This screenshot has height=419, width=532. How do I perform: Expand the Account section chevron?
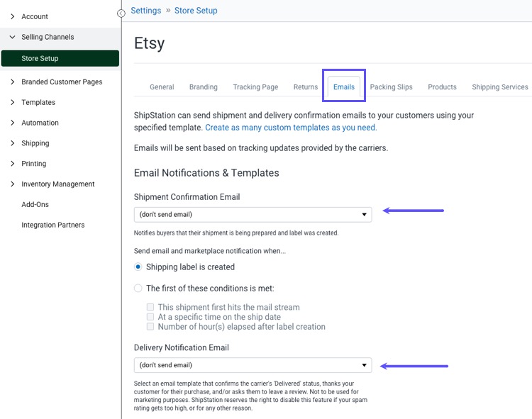[13, 16]
